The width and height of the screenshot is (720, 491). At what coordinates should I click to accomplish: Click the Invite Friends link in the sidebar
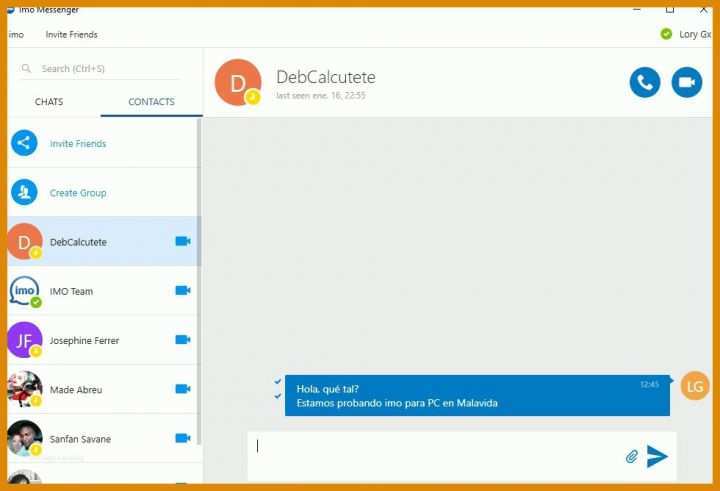tap(78, 144)
